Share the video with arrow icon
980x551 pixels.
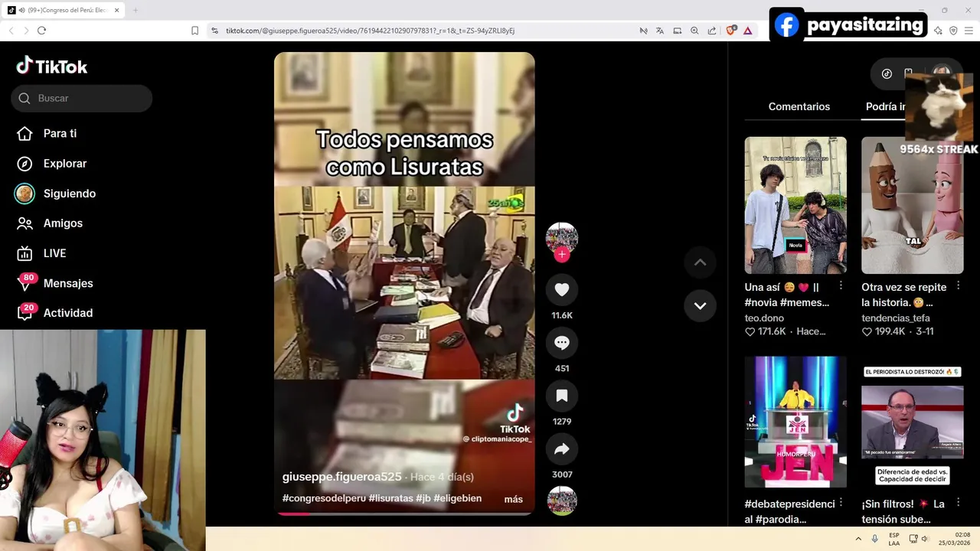point(562,449)
